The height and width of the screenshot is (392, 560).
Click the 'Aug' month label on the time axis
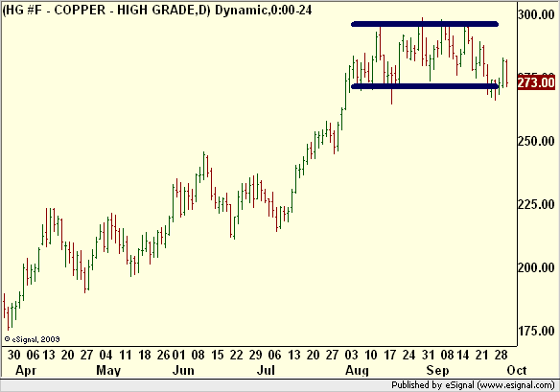pyautogui.click(x=357, y=370)
